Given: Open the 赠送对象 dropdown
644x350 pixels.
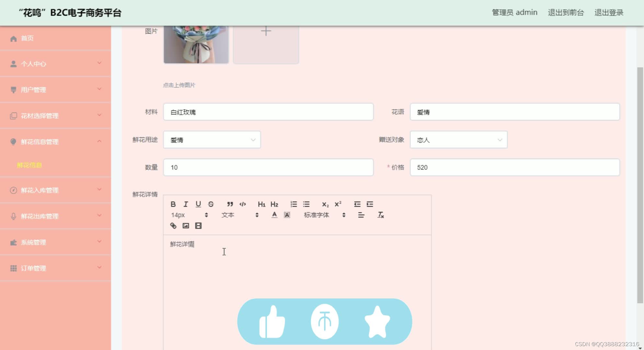Looking at the screenshot, I should pyautogui.click(x=458, y=140).
